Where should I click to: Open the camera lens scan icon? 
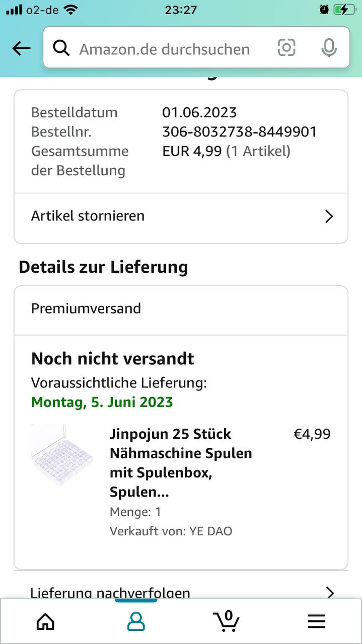click(x=286, y=48)
